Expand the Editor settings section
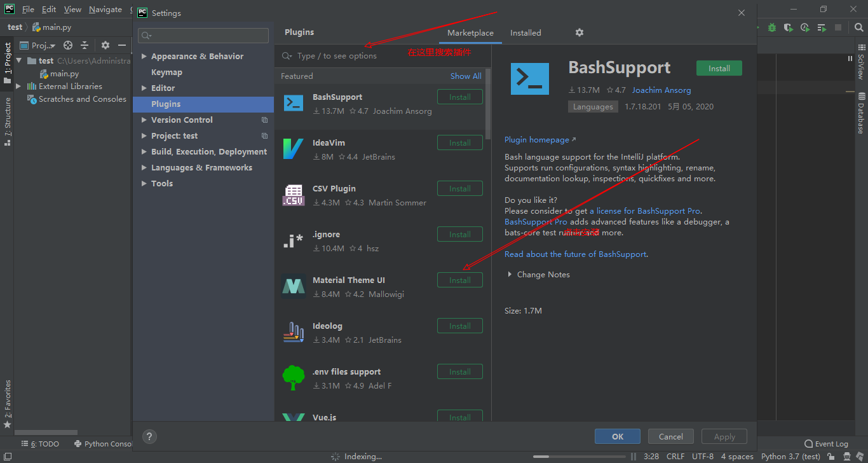Image resolution: width=868 pixels, height=463 pixels. click(x=144, y=88)
